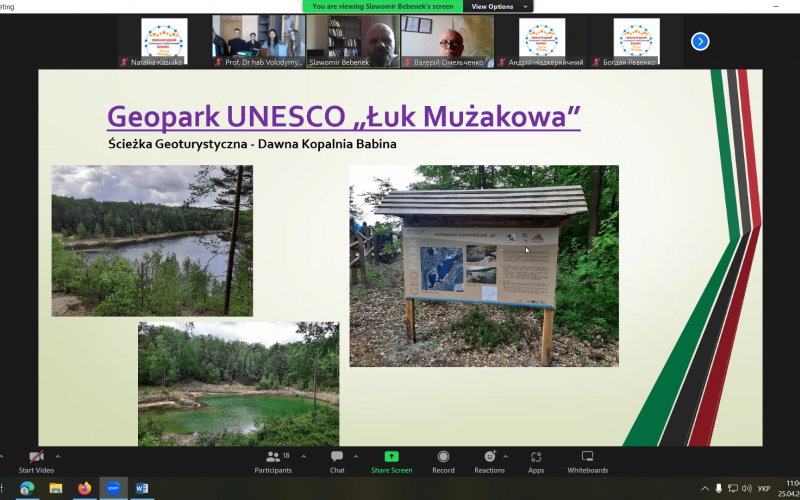Open Microsoft Edge from the taskbar
The width and height of the screenshot is (800, 500).
point(27,488)
